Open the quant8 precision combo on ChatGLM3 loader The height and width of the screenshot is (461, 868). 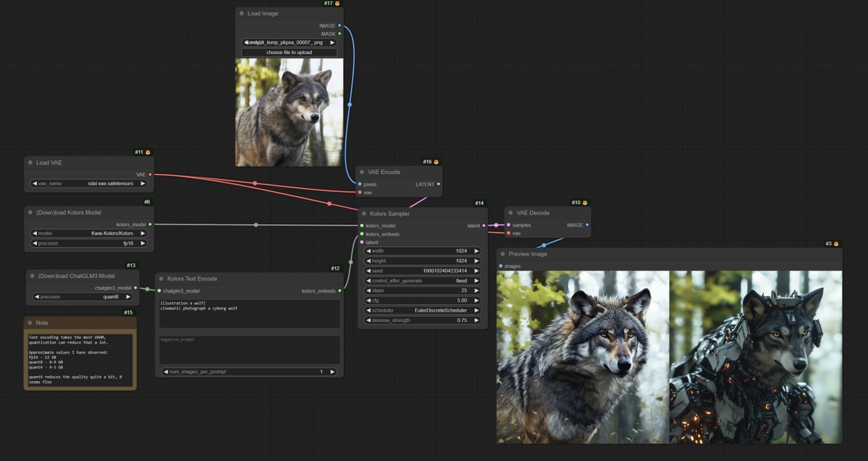[82, 297]
